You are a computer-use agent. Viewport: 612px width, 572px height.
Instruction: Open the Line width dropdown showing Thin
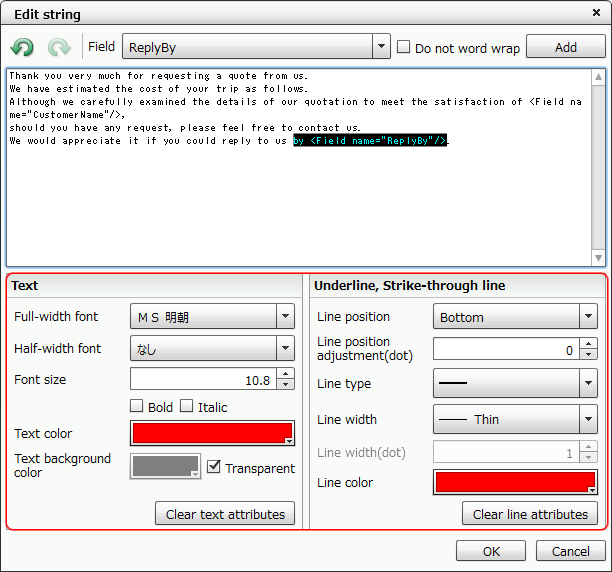(x=515, y=419)
